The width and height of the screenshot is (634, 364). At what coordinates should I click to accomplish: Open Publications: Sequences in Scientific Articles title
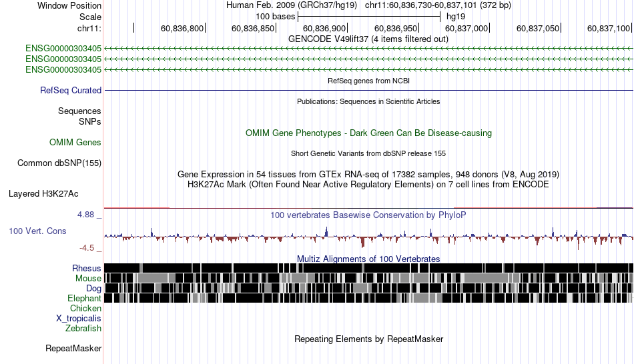click(368, 101)
